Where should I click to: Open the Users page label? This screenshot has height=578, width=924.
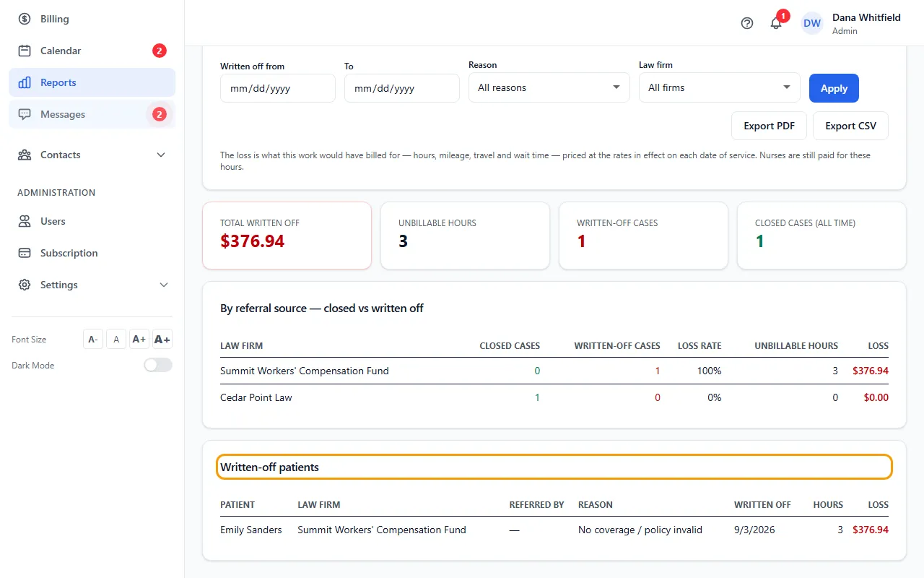[x=53, y=221]
